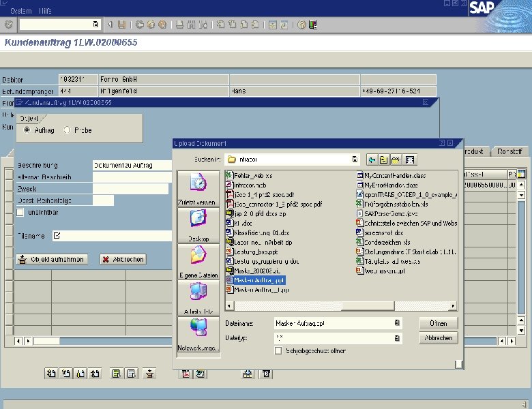
Task: Open Netzwerkumgebung places shortcut
Action: pos(198,335)
